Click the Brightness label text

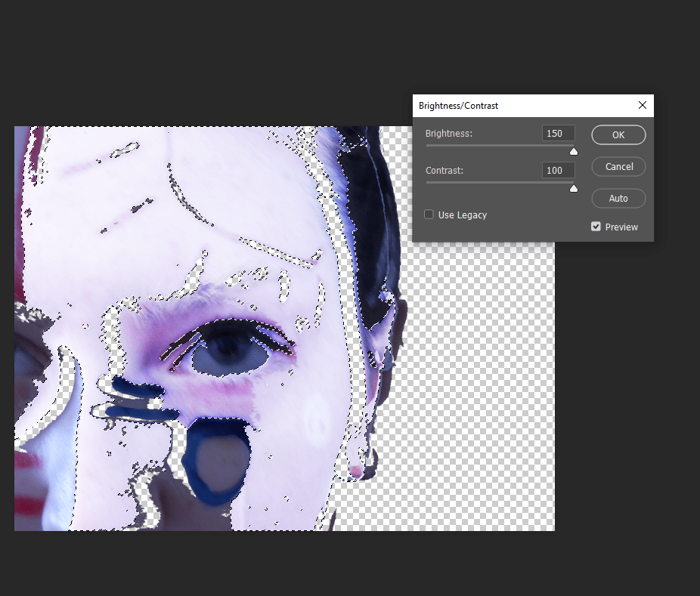pos(448,134)
